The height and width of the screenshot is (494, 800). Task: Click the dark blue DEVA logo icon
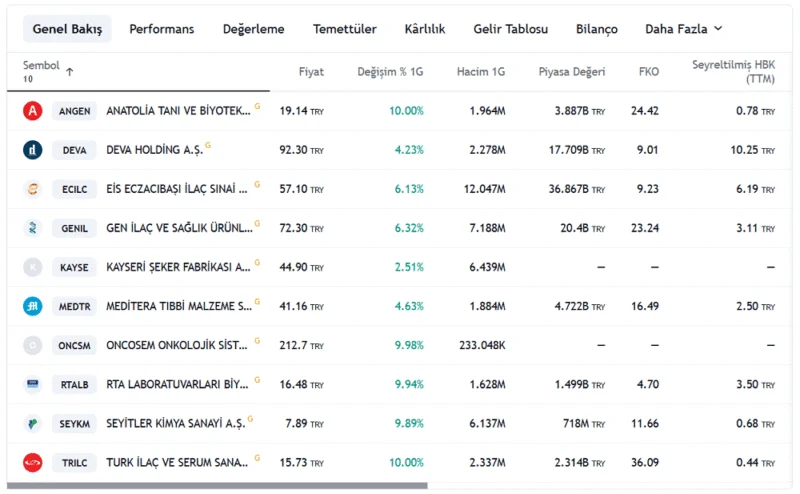click(x=33, y=150)
